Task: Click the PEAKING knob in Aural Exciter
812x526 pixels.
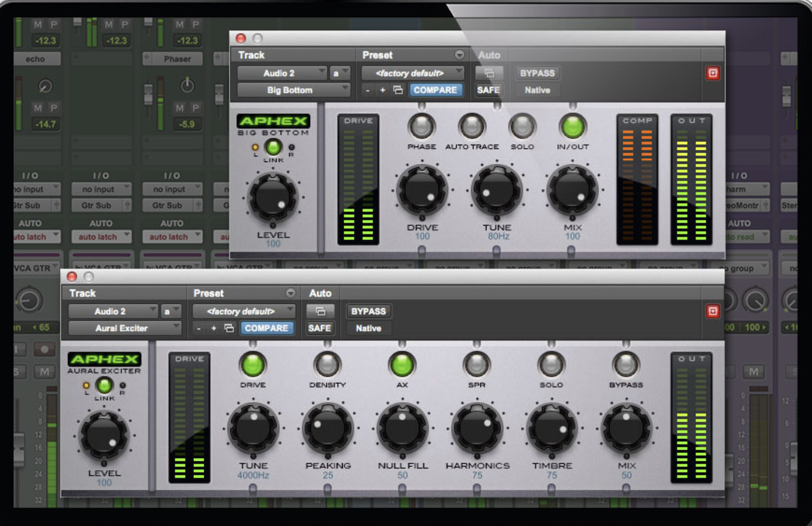Action: [327, 428]
